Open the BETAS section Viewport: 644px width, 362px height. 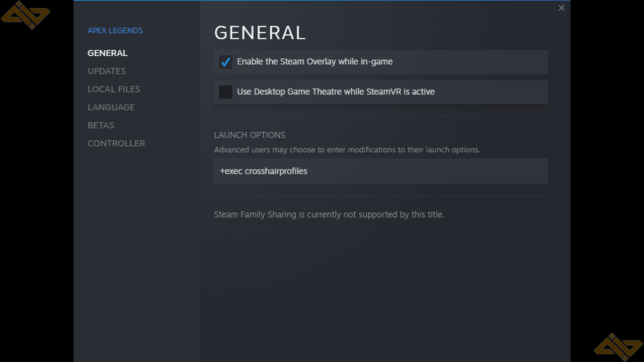coord(101,125)
